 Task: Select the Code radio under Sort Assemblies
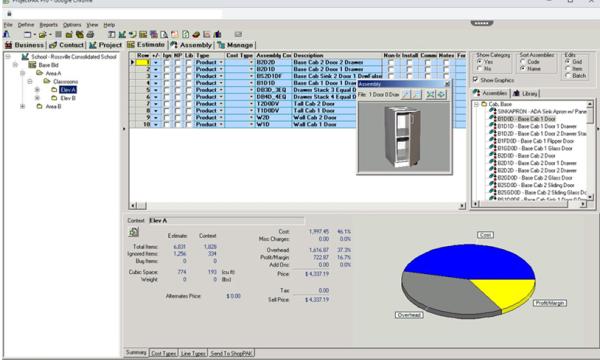pyautogui.click(x=522, y=62)
